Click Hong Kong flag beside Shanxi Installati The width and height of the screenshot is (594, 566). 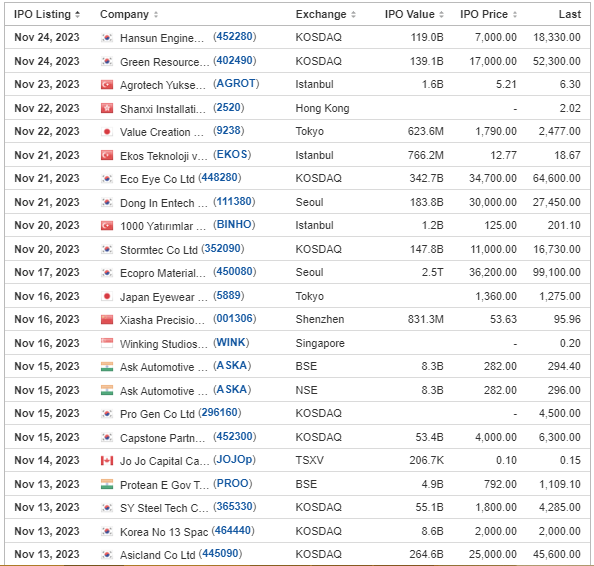click(x=107, y=108)
